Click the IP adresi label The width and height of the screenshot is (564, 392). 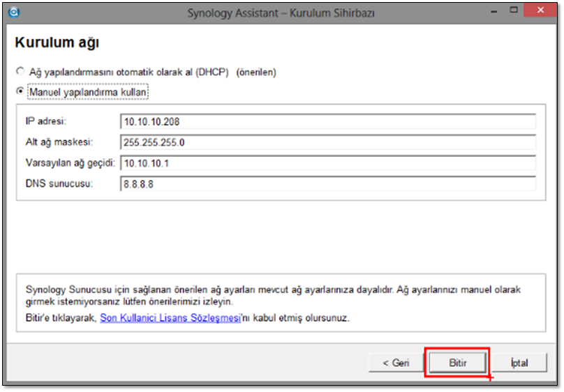click(x=45, y=121)
